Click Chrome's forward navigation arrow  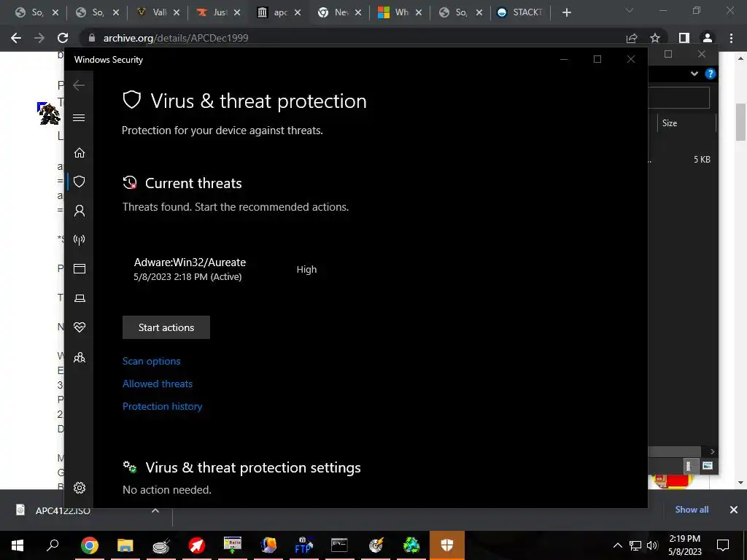[x=39, y=38]
